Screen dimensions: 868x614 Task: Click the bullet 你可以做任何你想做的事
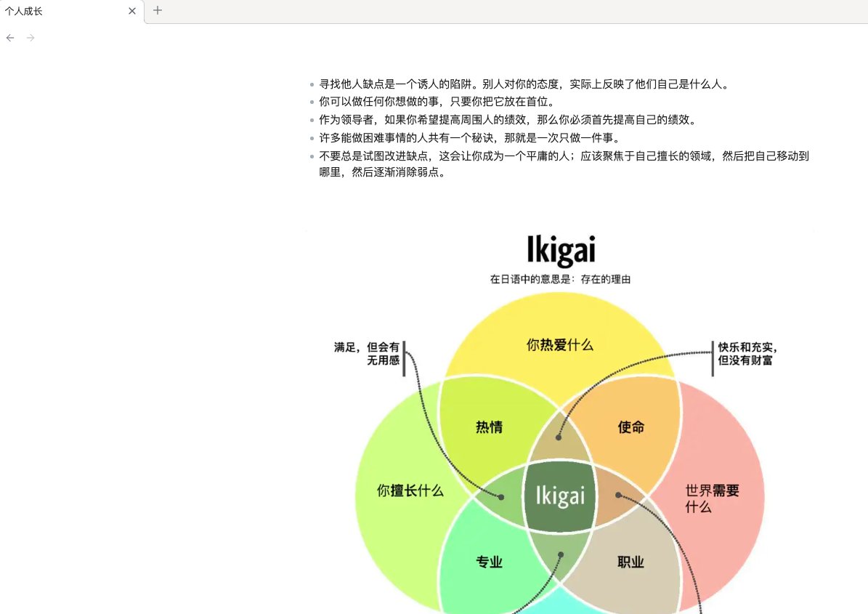click(437, 102)
